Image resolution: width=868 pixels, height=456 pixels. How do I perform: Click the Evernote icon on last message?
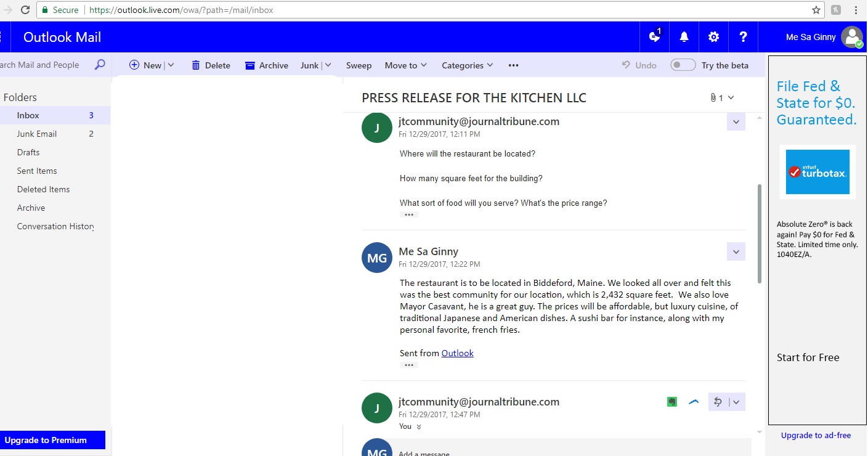click(672, 402)
